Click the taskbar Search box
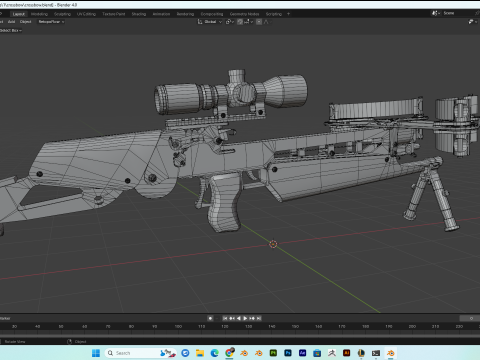The height and width of the screenshot is (360, 480). coord(141,353)
